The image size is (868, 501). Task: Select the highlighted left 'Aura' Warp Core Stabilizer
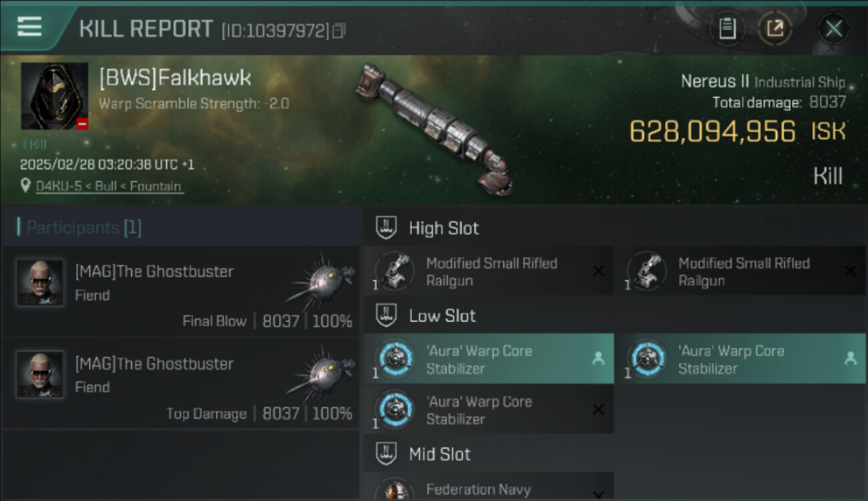489,359
